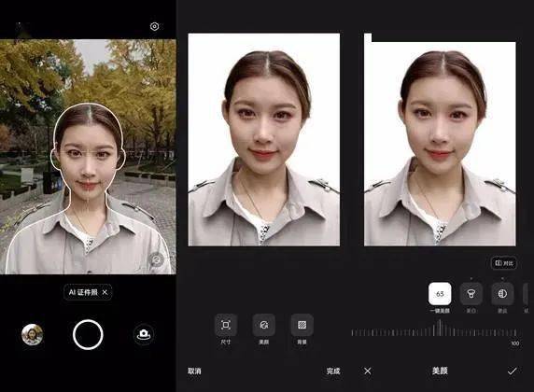Select the 一键美颜 option showing 63
Screen dimensions: 534x392
click(x=440, y=294)
